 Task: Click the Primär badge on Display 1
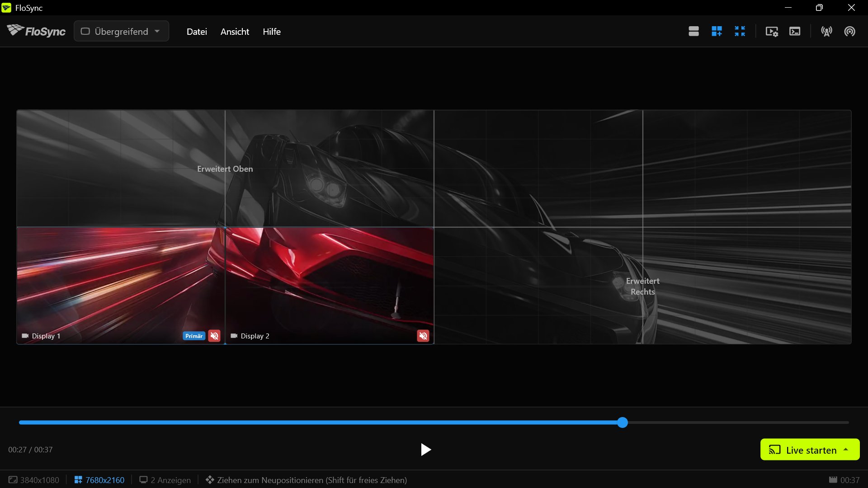tap(194, 336)
